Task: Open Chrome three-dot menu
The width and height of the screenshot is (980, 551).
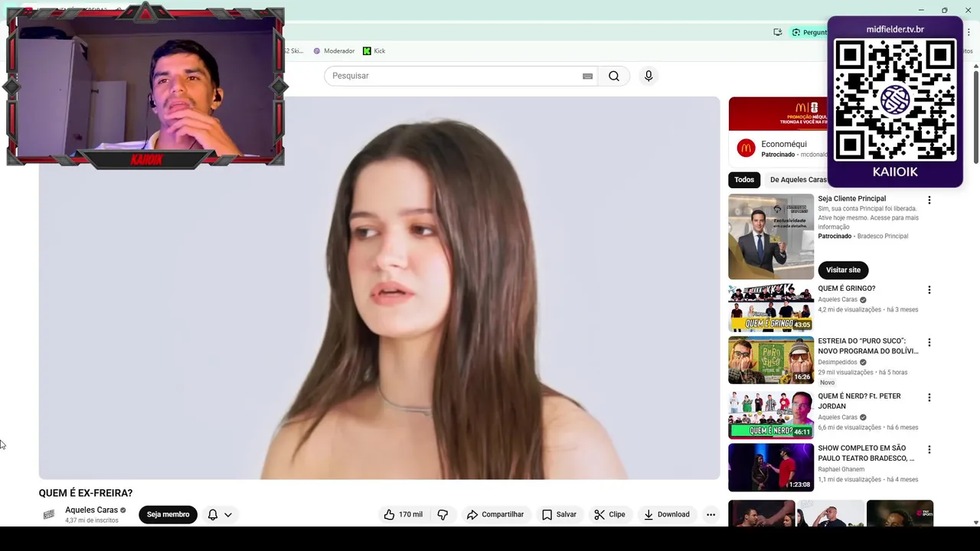Action: tap(969, 32)
